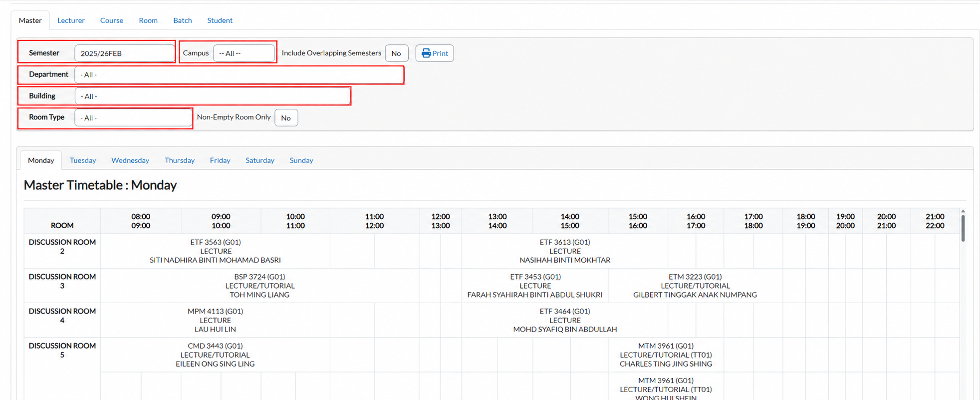Image resolution: width=980 pixels, height=400 pixels.
Task: Select the Saturday day tab
Action: tap(260, 160)
